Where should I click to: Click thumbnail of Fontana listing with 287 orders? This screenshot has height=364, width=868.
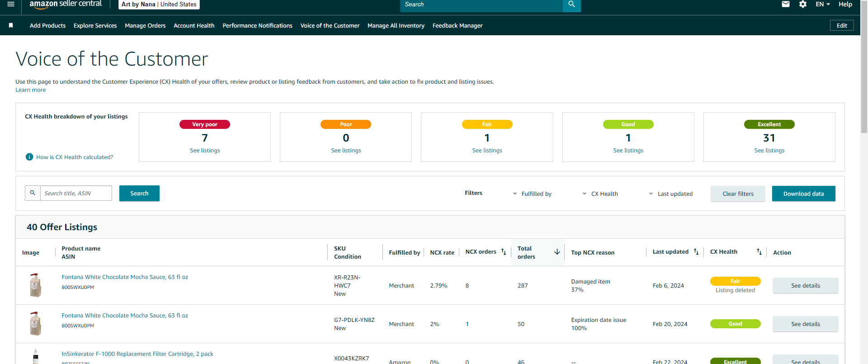(x=35, y=285)
